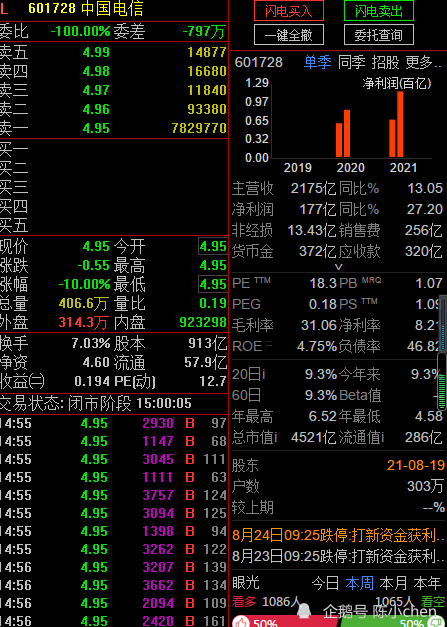This screenshot has height=627, width=447.
Task: Click the 换手 value 7.03%
Action: pos(91,343)
